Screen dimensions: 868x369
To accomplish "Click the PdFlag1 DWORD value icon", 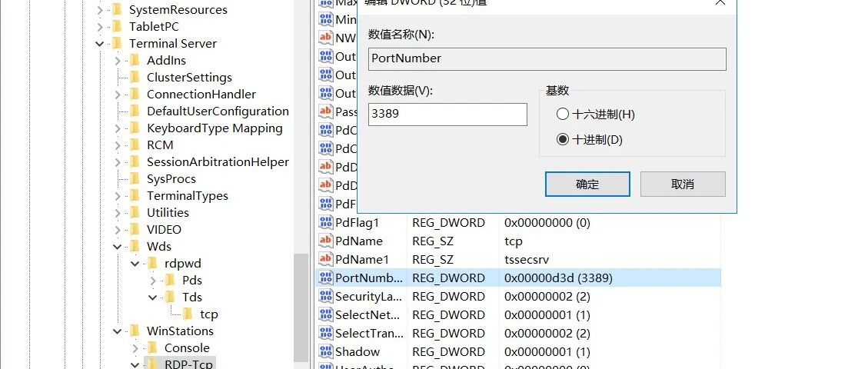I will (x=325, y=223).
